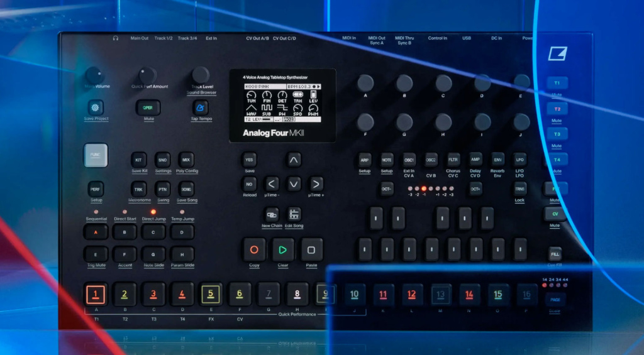Open the OSC2 parameter page
Image resolution: width=644 pixels, height=355 pixels.
tap(431, 160)
